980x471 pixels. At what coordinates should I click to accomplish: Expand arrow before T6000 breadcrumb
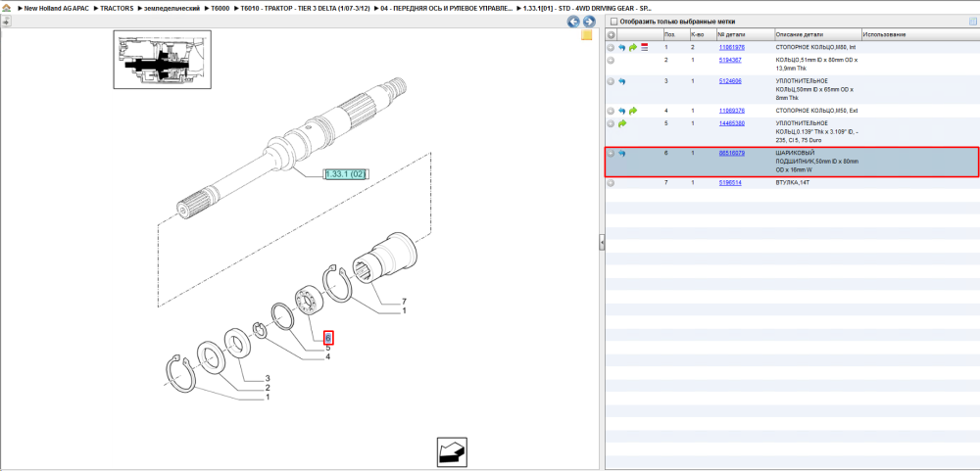coord(206,9)
